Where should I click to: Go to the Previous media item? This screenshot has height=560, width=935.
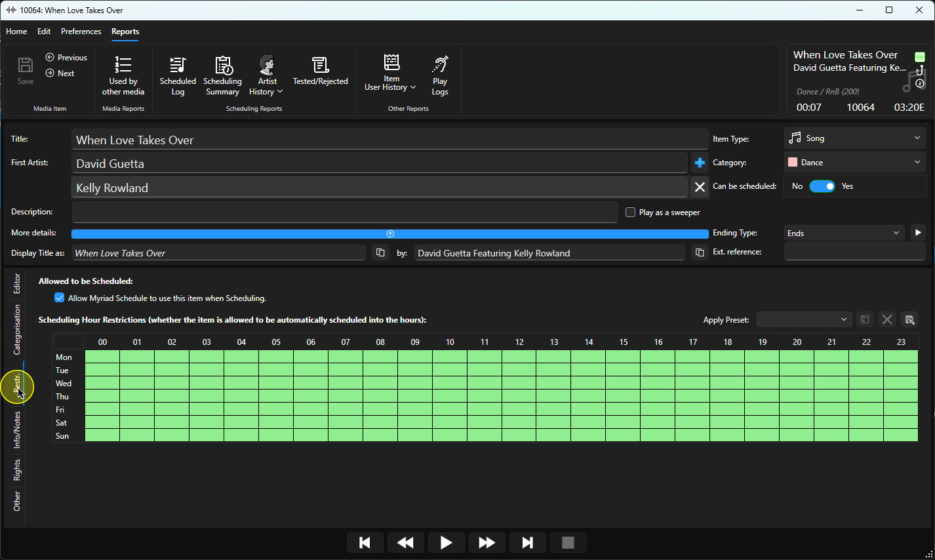coord(66,58)
